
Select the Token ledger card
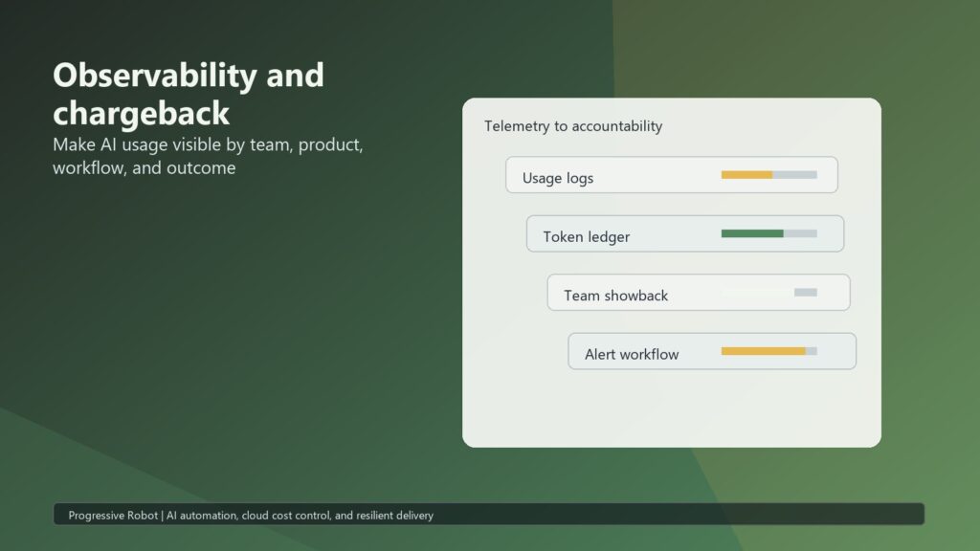[685, 233]
